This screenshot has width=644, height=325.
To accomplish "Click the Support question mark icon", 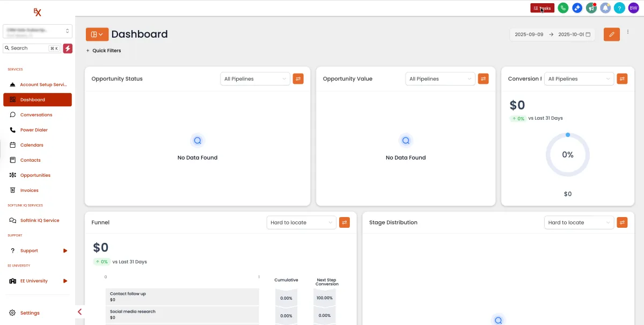I will (x=12, y=251).
